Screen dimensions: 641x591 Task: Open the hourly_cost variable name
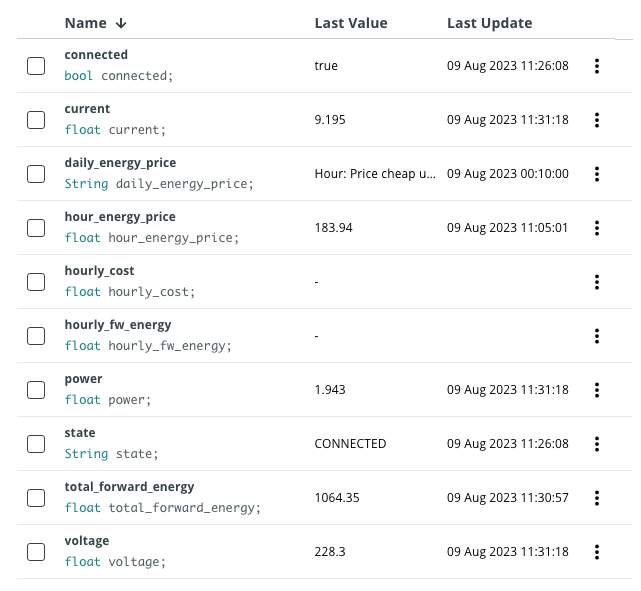point(99,271)
